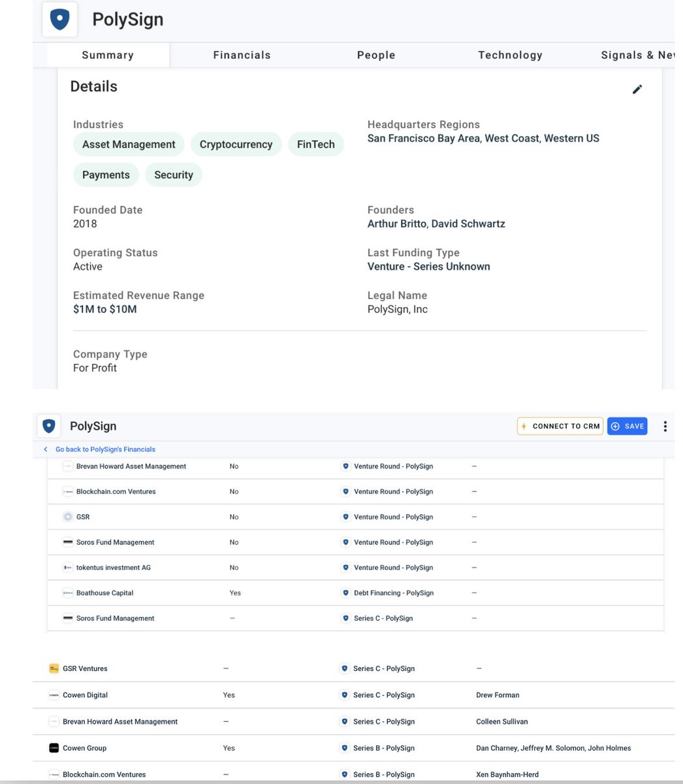Click the Blockchain.com Ventures logo in Venture Round row
Image resolution: width=683 pixels, height=784 pixels.
coord(68,491)
